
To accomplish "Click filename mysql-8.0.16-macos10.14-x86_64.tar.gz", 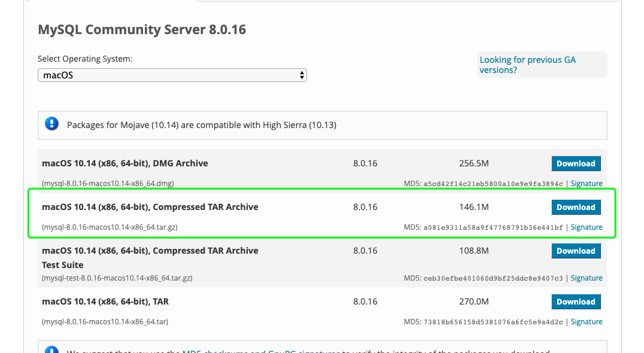I will (x=110, y=227).
